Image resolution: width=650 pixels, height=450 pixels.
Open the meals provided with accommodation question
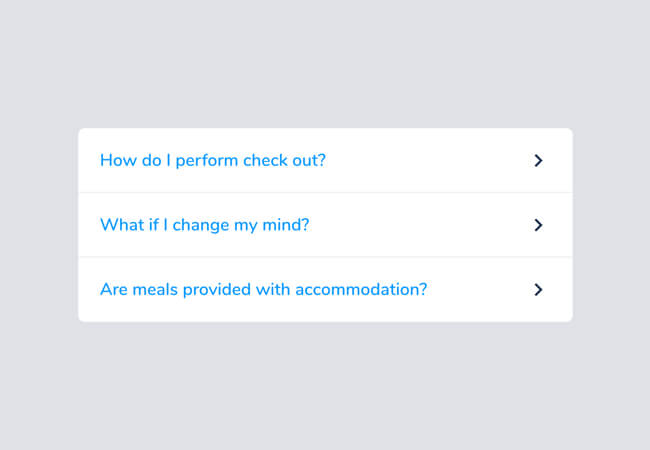[x=263, y=290]
